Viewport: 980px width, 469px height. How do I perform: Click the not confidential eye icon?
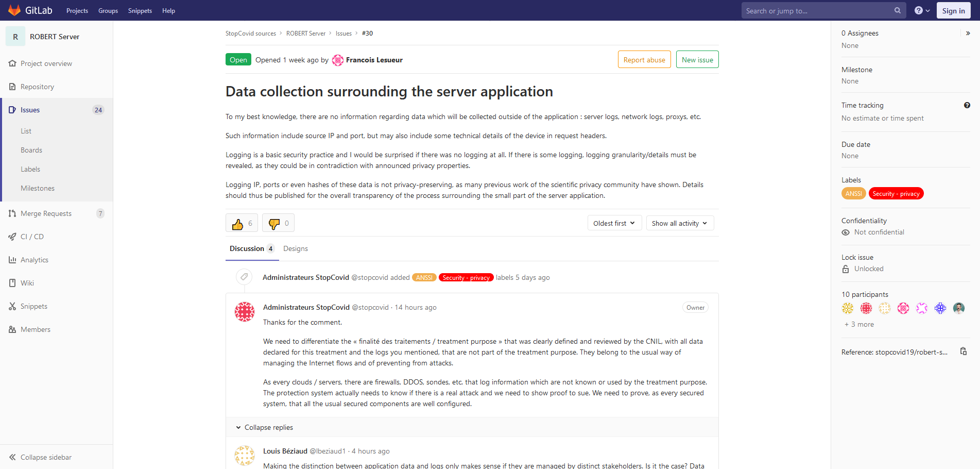coord(846,232)
